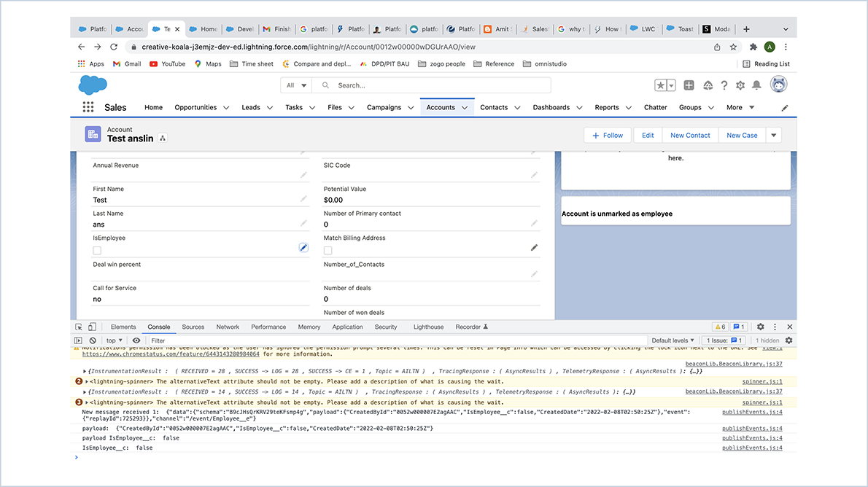Select the device toolbar icon in DevTools
This screenshot has width=868, height=487.
click(x=93, y=327)
